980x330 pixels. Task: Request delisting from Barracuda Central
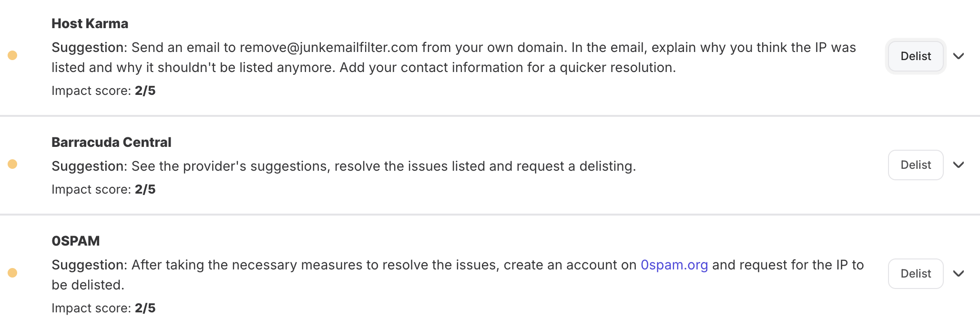(x=915, y=165)
